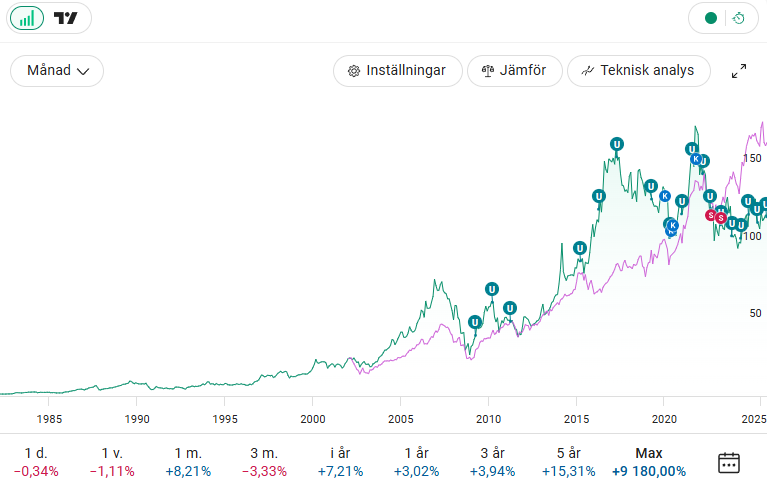The width and height of the screenshot is (767, 480).
Task: Open the Månad interval dropdown
Action: click(57, 71)
